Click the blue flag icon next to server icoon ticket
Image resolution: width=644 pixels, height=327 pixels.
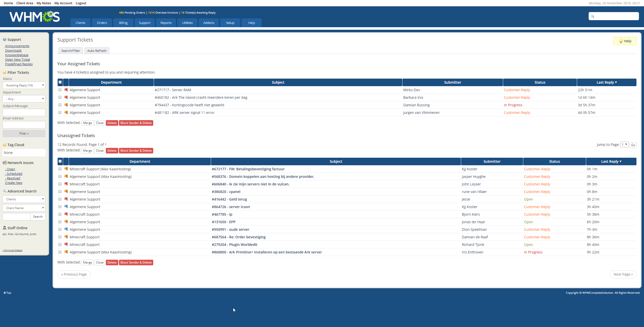click(x=66, y=207)
